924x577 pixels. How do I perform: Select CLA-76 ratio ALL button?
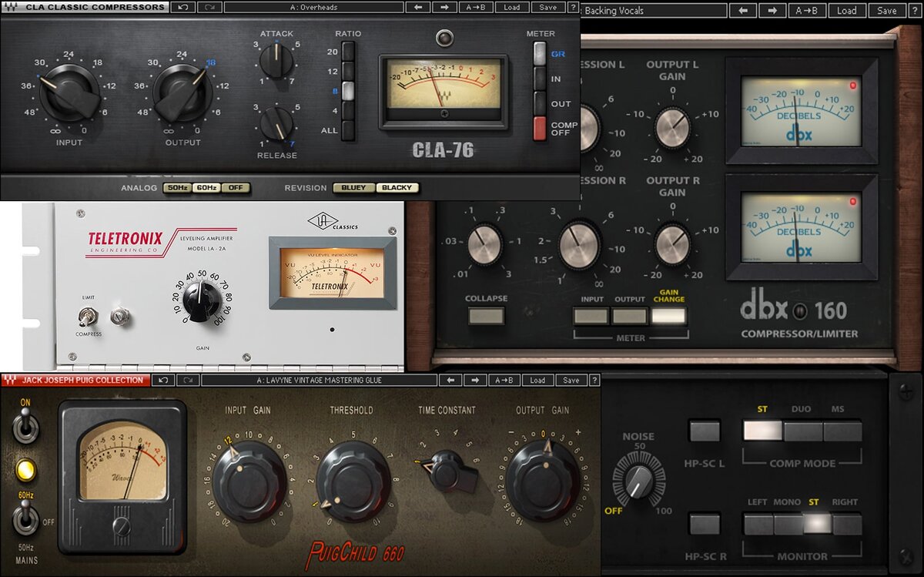click(349, 130)
